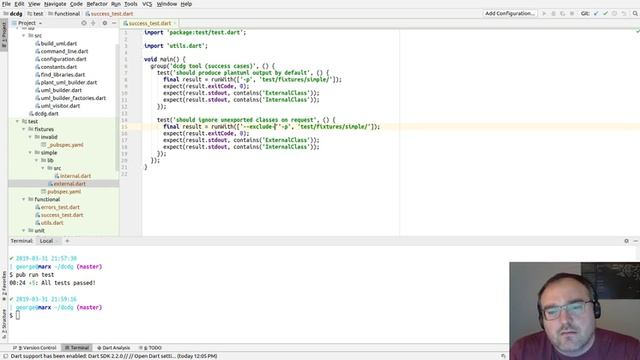This screenshot has height=360, width=640.
Task: Open the Refactor menu
Action: point(97,4)
